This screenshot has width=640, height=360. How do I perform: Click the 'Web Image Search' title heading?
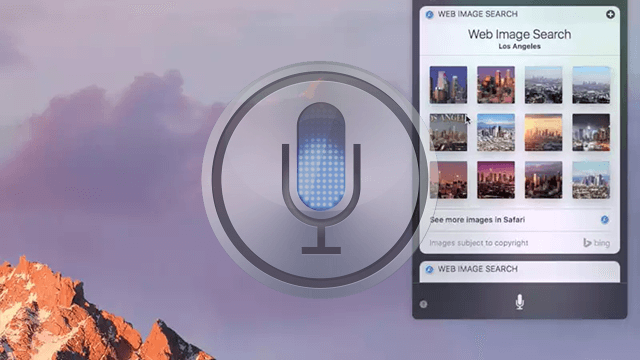point(519,34)
